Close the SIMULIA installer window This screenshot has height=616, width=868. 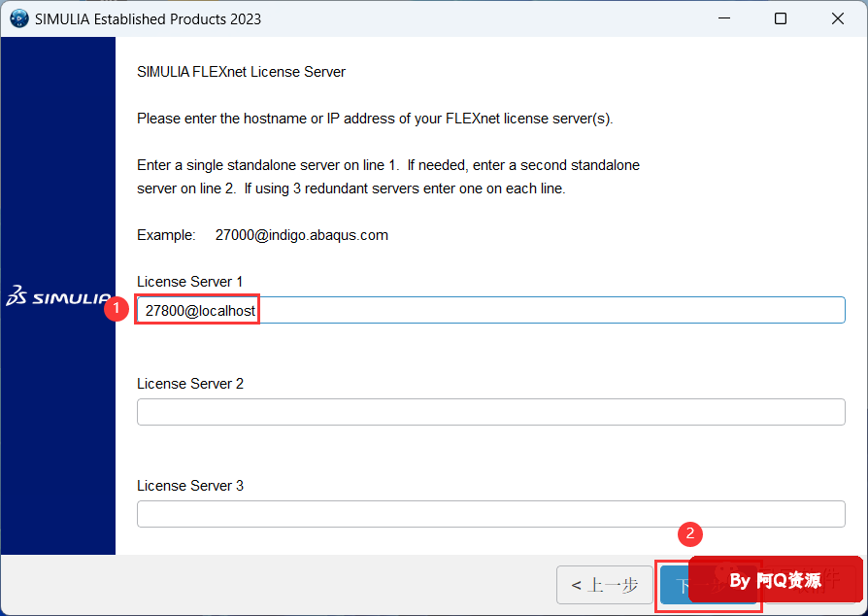pyautogui.click(x=837, y=18)
